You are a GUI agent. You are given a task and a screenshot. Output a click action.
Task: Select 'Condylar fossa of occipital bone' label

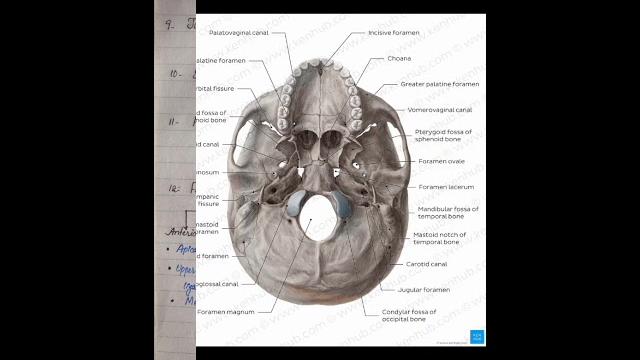point(409,316)
